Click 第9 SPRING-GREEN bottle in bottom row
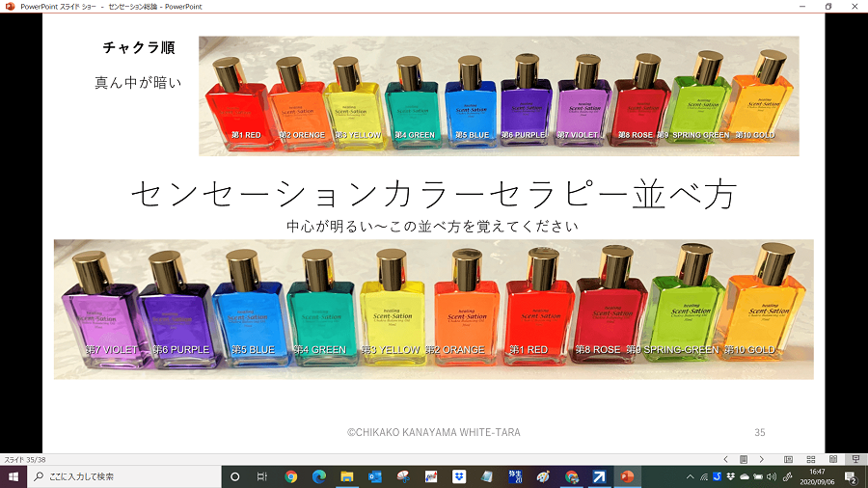 click(687, 303)
